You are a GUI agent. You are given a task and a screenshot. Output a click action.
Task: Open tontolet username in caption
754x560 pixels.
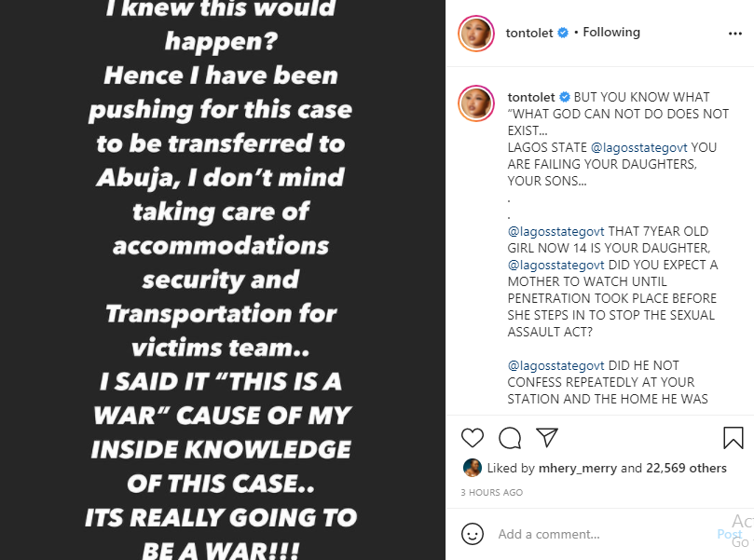pyautogui.click(x=530, y=97)
